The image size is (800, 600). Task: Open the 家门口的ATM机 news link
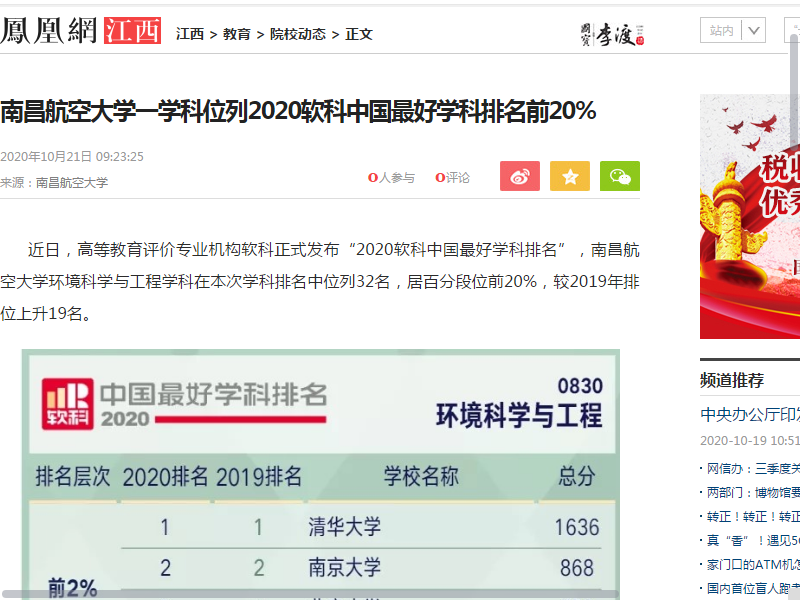coord(752,564)
